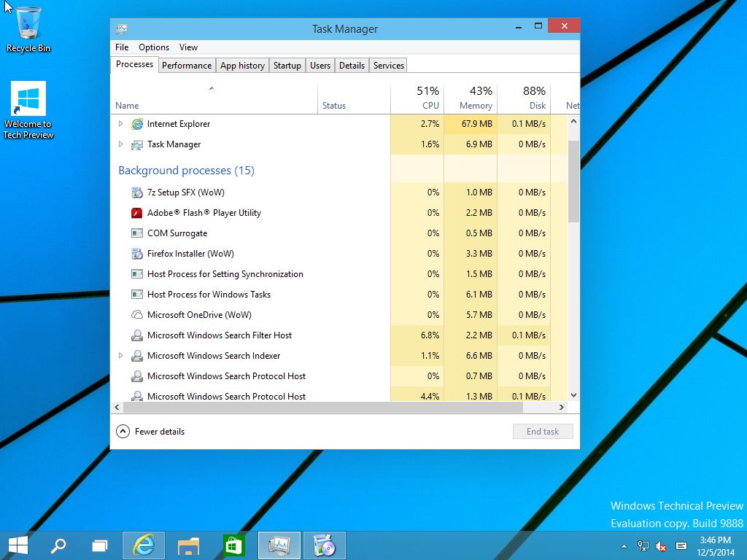Select the Welcome to Tech Preview shortcut
Image resolution: width=747 pixels, height=560 pixels.
coord(28,111)
